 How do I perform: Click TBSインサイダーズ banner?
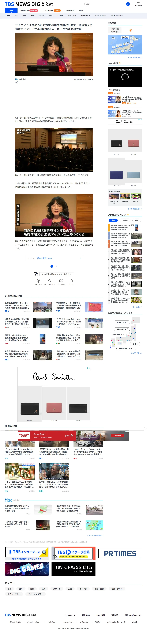pyautogui.click(x=27, y=554)
